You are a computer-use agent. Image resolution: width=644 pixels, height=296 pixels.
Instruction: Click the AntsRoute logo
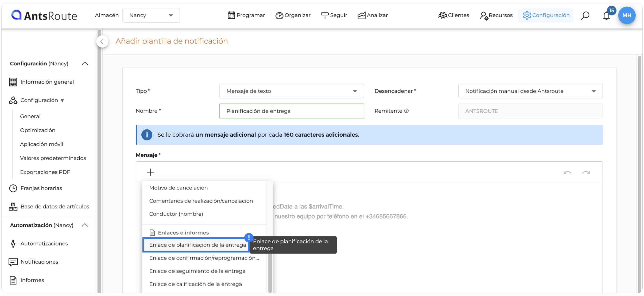click(x=44, y=15)
